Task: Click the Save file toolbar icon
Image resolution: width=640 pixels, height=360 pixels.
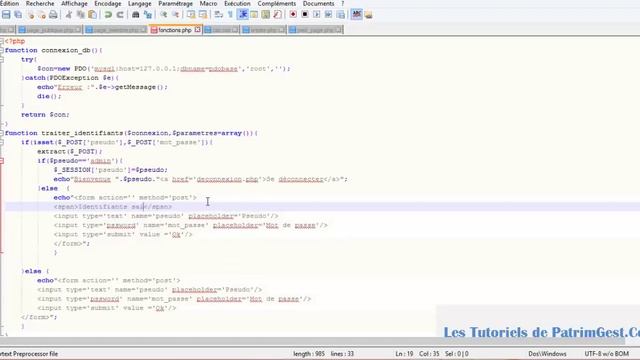Action: (6, 15)
